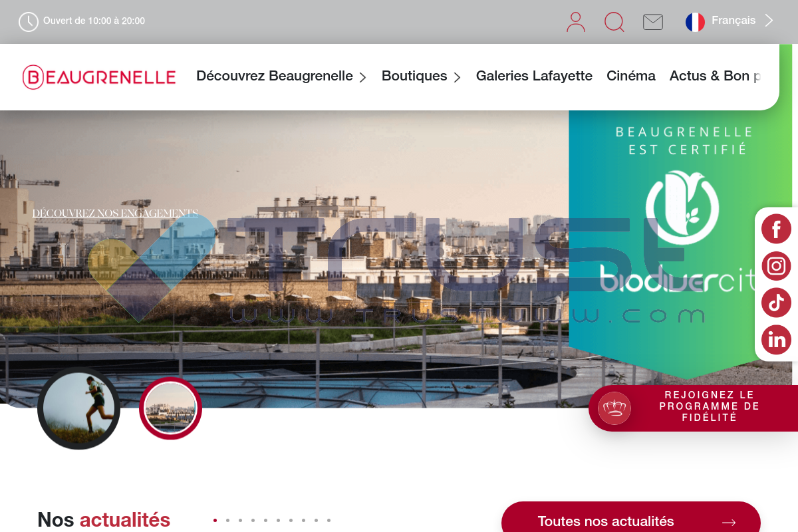
Task: Select the runner slide thumbnail
Action: [x=78, y=408]
